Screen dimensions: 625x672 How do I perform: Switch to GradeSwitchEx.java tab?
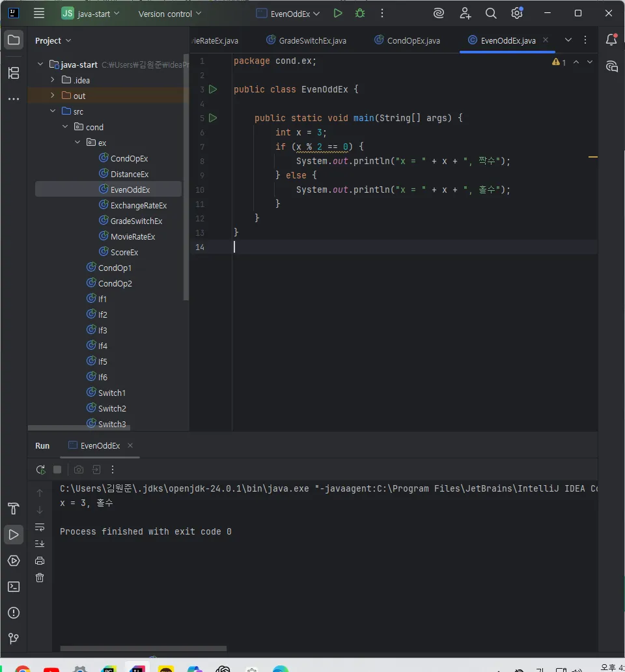[306, 40]
